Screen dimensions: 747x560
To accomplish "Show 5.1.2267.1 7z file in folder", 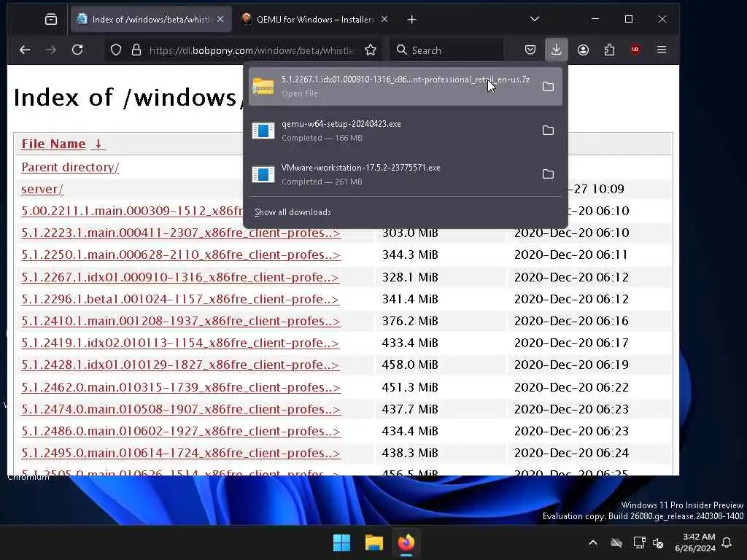I will click(x=548, y=86).
